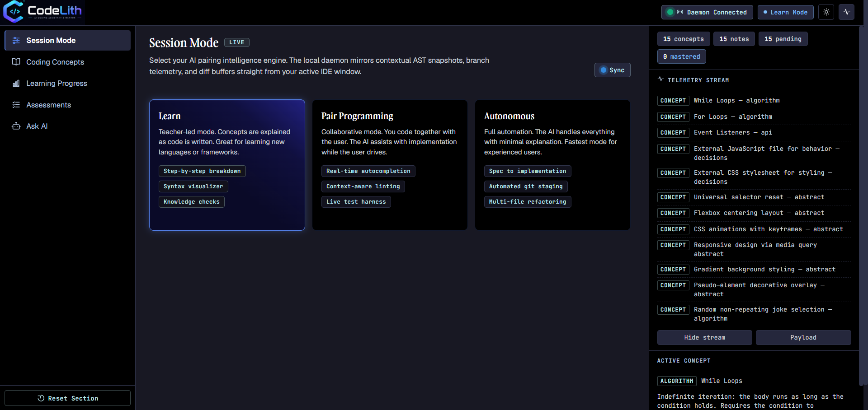This screenshot has width=868, height=410.
Task: Select 'Random non-repeating joke selection' entry
Action: 754,314
